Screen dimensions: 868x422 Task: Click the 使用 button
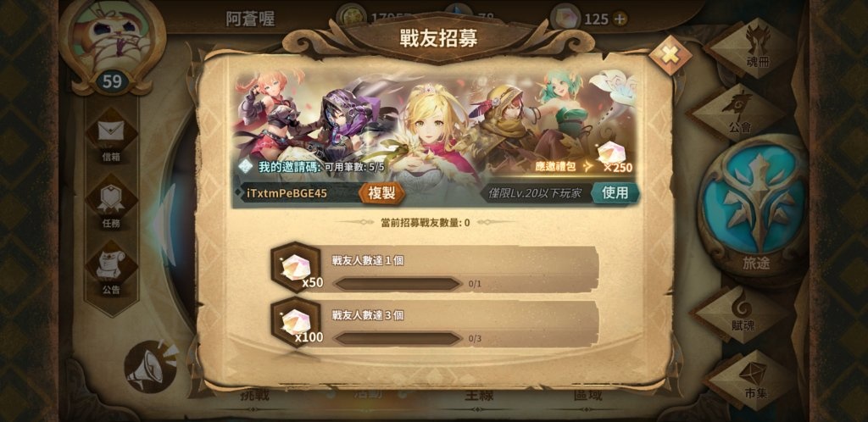[x=615, y=192]
